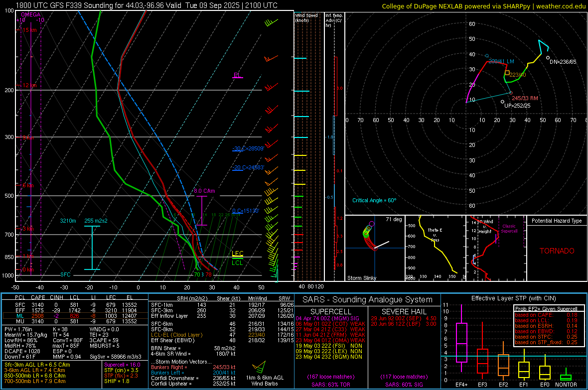Click the SFC label on the skew-T
The height and width of the screenshot is (390, 588).
point(65,274)
